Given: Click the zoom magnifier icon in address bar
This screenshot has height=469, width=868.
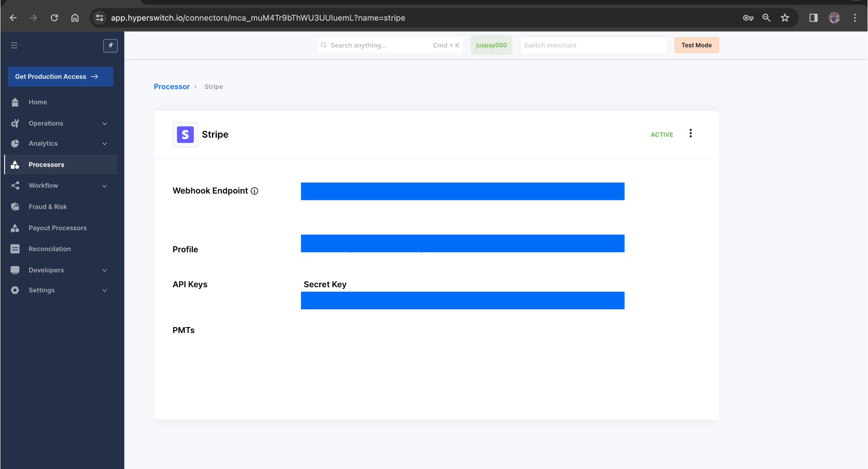Looking at the screenshot, I should click(766, 18).
